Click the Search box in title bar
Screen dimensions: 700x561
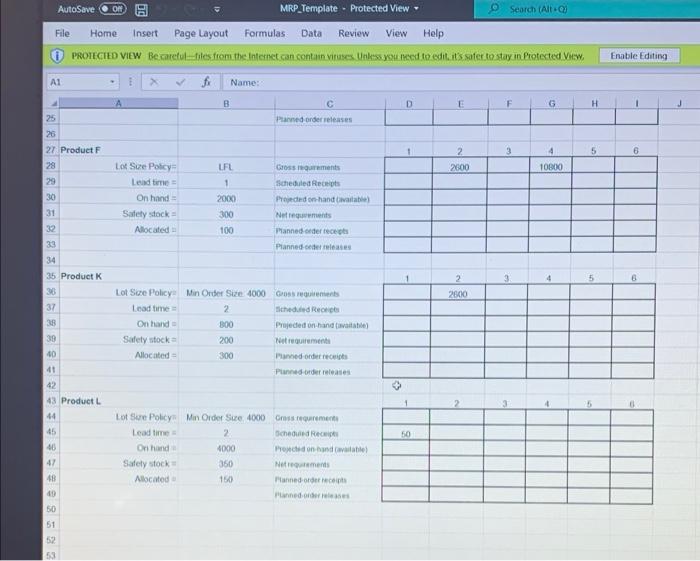click(x=587, y=9)
